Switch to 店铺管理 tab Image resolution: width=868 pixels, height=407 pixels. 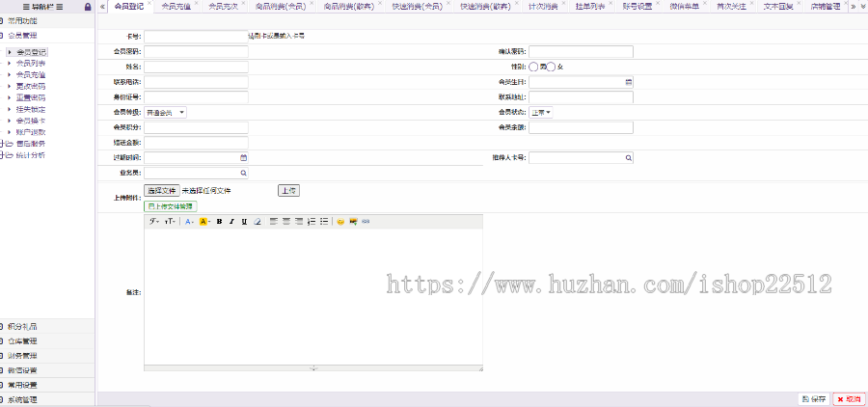pyautogui.click(x=825, y=7)
